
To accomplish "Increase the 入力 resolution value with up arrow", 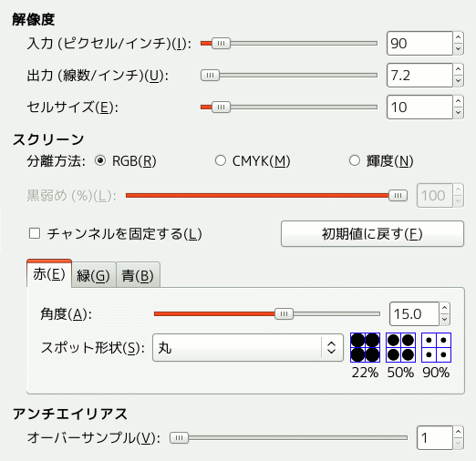I will pos(458,37).
